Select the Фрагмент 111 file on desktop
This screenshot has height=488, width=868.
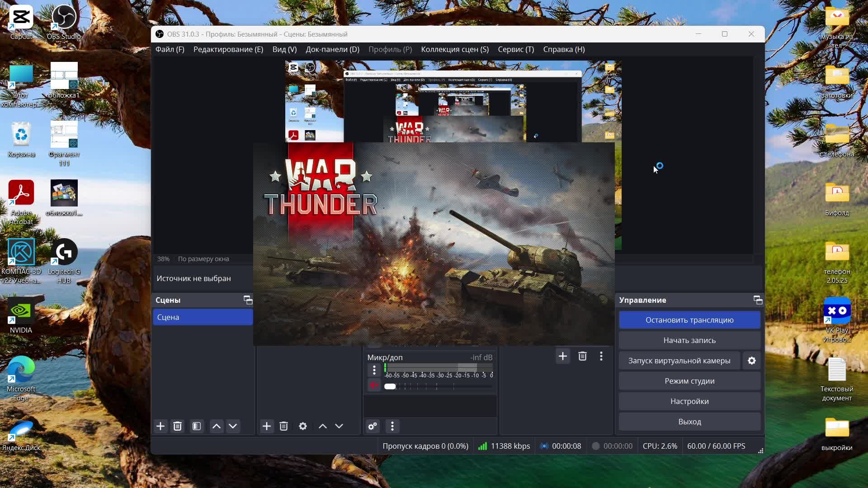[x=64, y=144]
